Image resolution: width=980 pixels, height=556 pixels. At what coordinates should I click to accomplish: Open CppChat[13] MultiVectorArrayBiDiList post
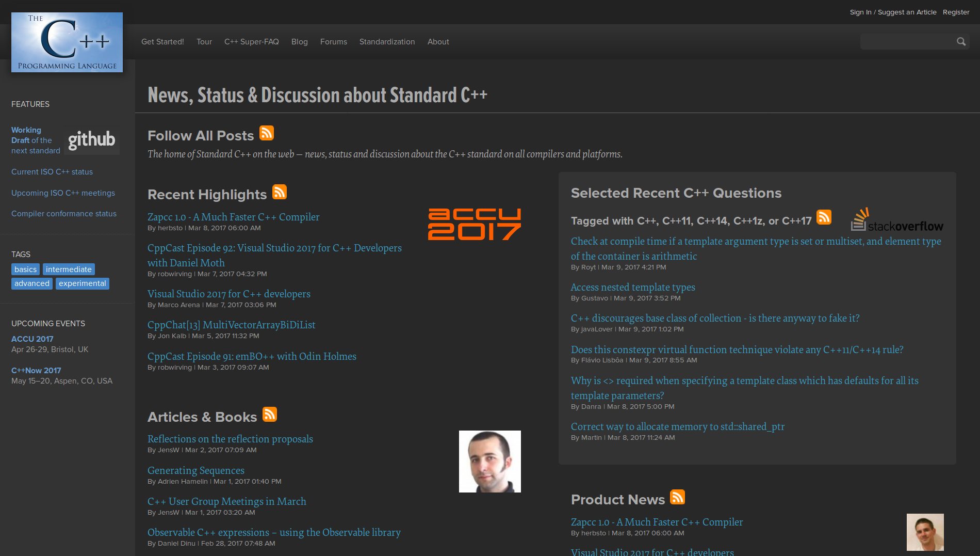click(x=232, y=325)
